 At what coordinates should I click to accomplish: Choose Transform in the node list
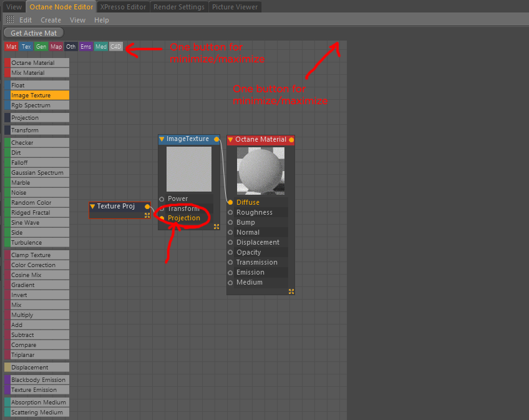(37, 130)
